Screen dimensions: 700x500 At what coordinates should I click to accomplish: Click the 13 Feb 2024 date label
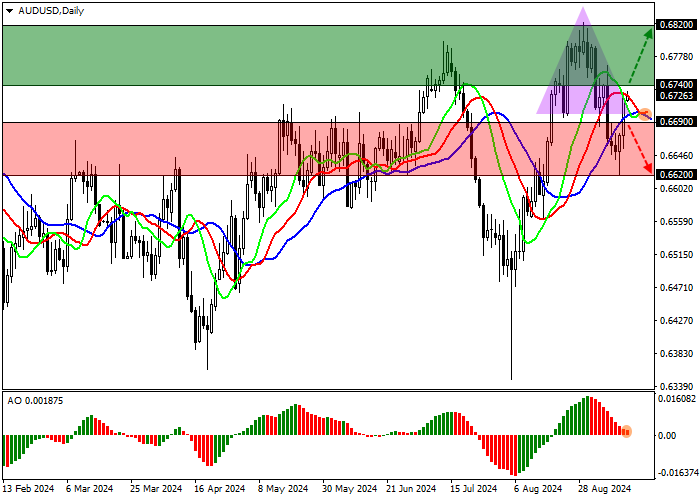point(29,489)
